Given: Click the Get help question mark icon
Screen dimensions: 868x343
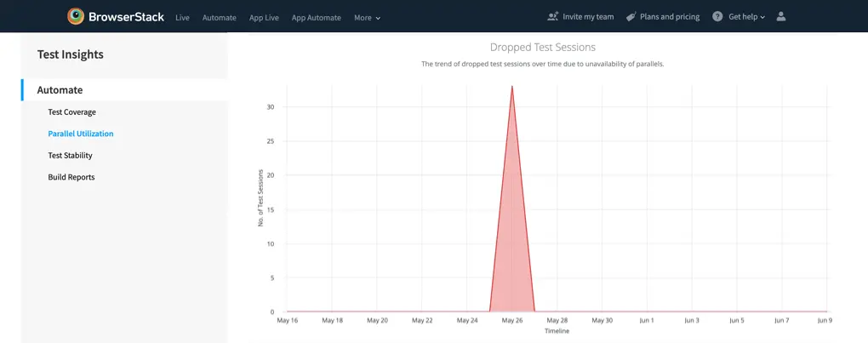Looking at the screenshot, I should (717, 16).
